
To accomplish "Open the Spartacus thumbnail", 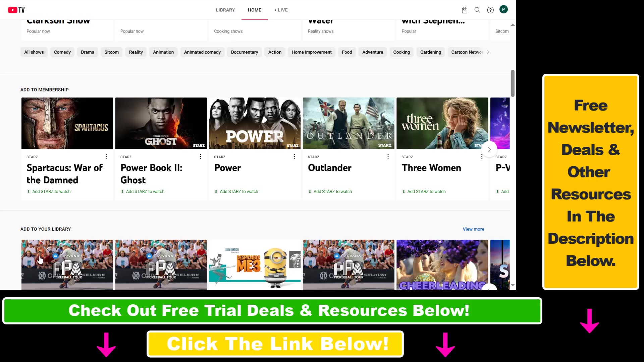I will tap(67, 123).
